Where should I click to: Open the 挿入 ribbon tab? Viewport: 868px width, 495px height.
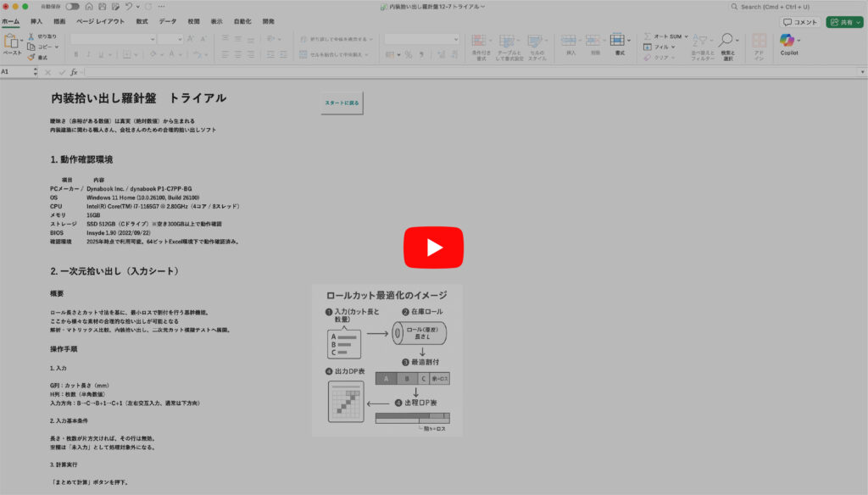(36, 21)
